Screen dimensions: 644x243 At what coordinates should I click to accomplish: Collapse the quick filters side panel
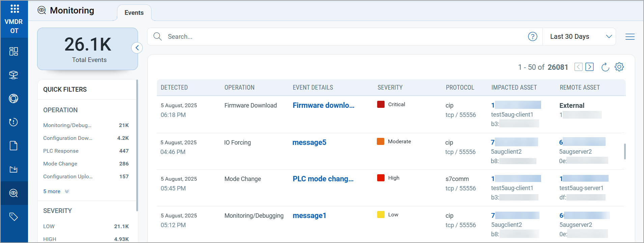[137, 48]
